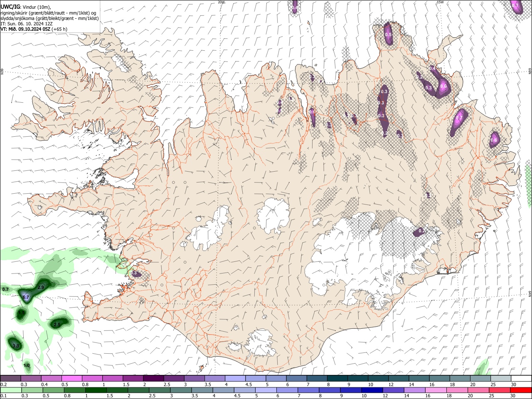Screen dimensions: 532x399
Task: Click the 2.5 rain value label
Action: coord(57,325)
